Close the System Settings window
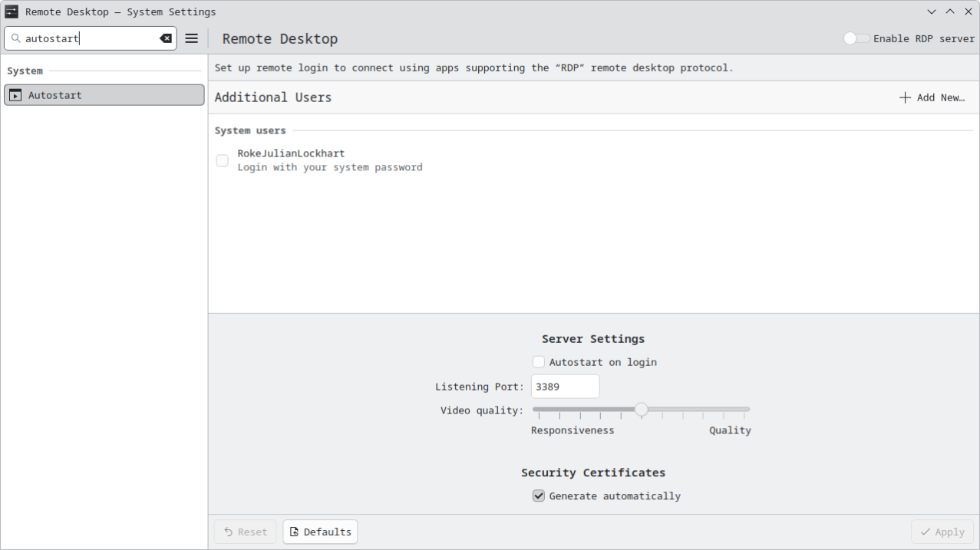This screenshot has width=980, height=550. 967,12
